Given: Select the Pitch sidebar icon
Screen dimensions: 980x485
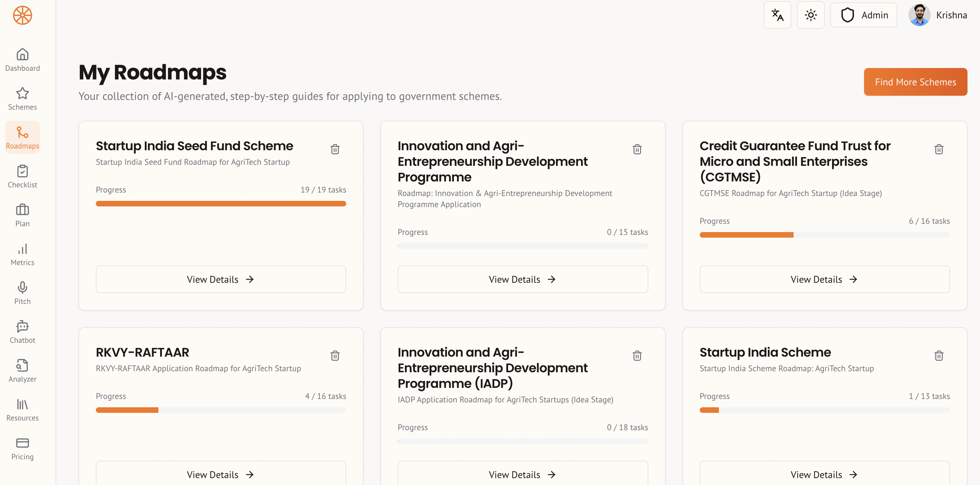Looking at the screenshot, I should coord(22,293).
